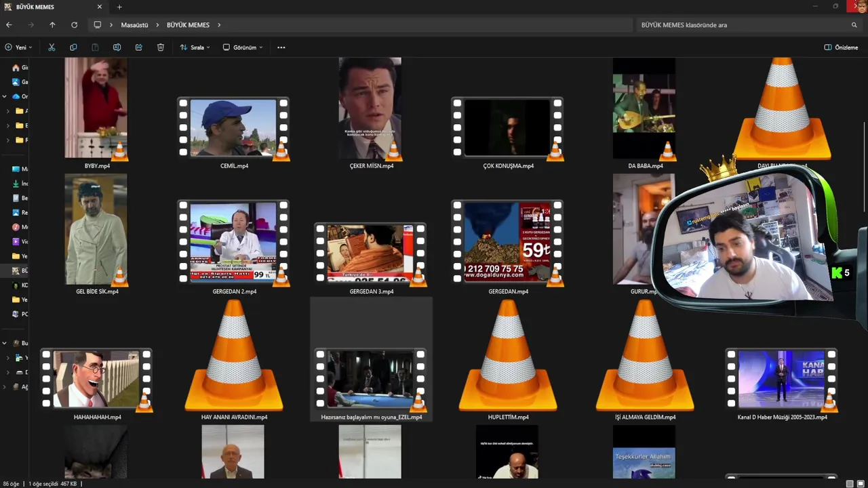Open Home (Giriş) in sidebar
The height and width of the screenshot is (488, 868).
20,68
